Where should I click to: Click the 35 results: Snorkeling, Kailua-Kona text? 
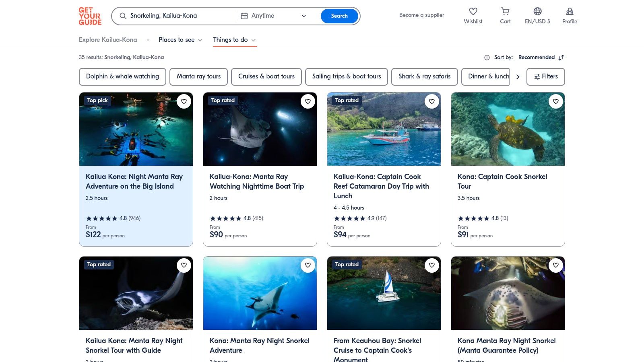121,58
